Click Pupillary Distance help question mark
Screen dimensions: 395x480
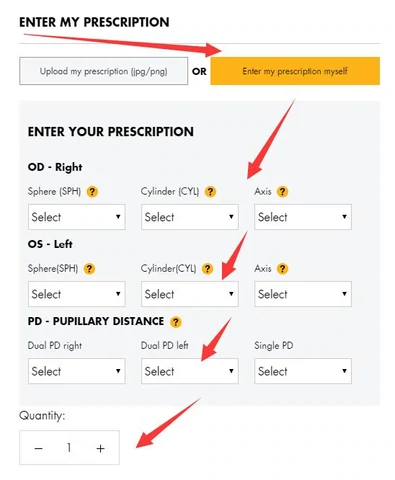(x=176, y=322)
